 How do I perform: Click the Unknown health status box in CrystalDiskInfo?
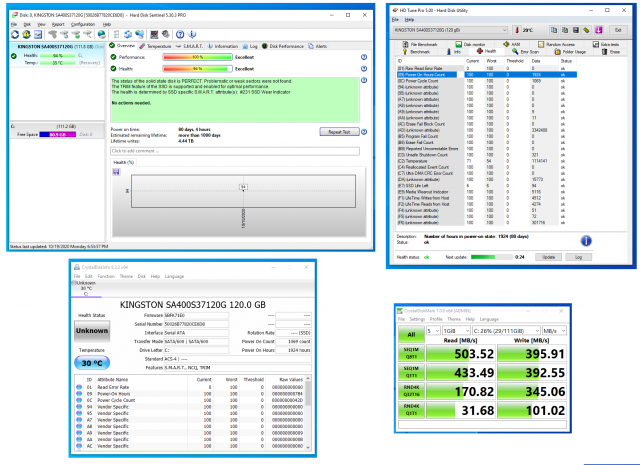point(92,331)
